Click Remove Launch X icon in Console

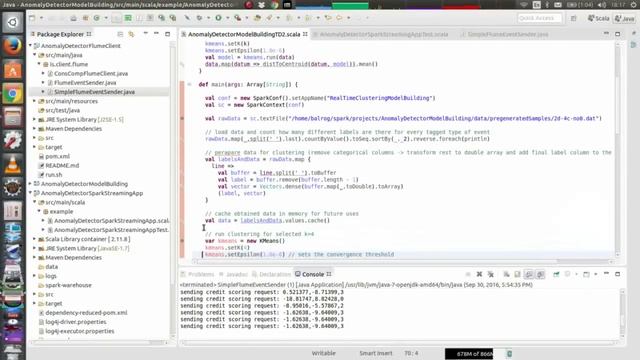click(x=479, y=274)
